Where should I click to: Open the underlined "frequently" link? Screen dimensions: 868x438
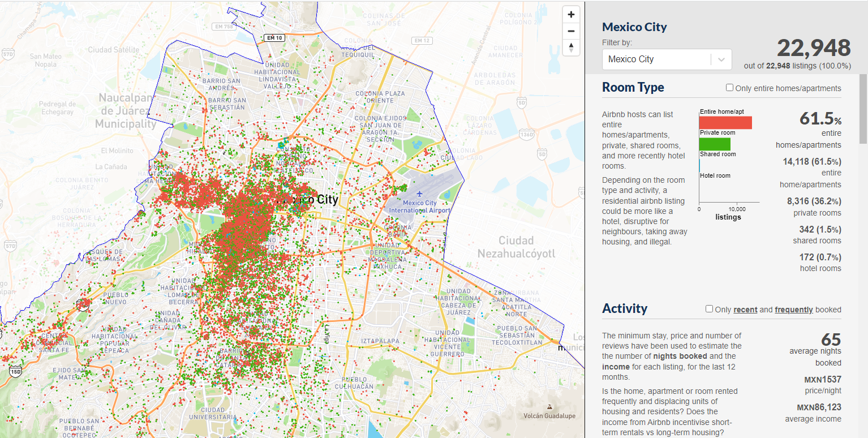[x=793, y=310]
